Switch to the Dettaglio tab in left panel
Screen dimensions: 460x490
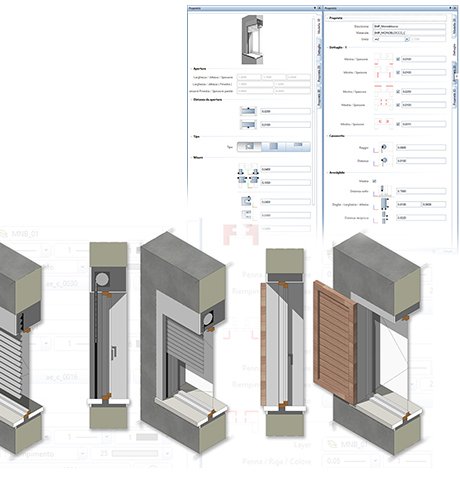319,50
